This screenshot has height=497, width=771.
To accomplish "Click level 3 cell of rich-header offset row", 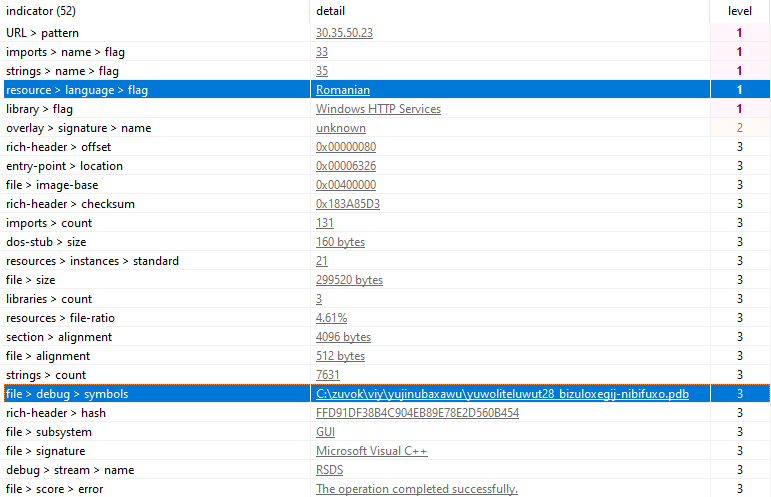I will pos(740,147).
